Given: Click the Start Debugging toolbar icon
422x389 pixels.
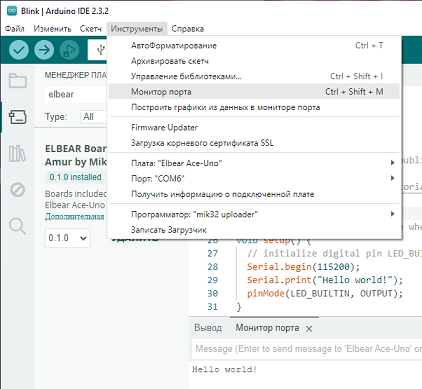Looking at the screenshot, I should 69,50.
